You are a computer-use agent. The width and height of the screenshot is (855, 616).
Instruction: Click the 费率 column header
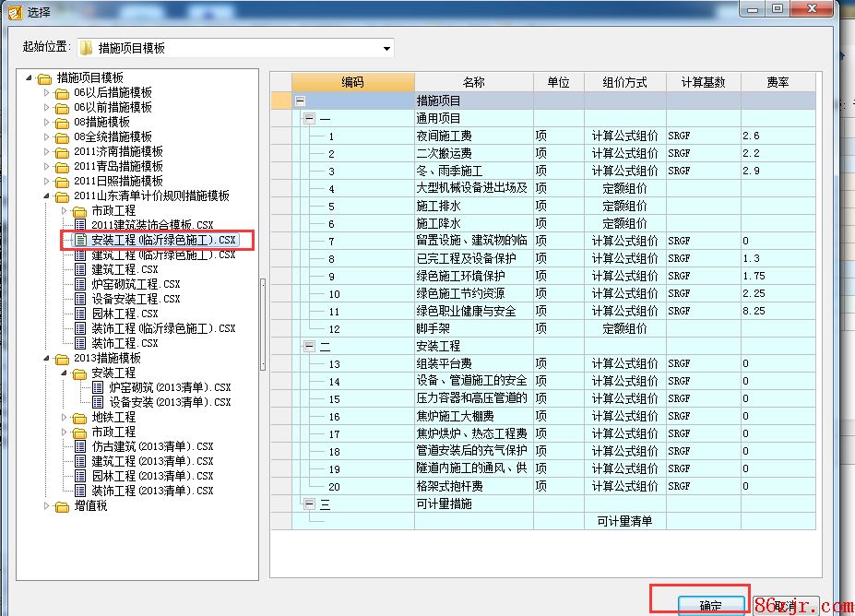tap(778, 82)
